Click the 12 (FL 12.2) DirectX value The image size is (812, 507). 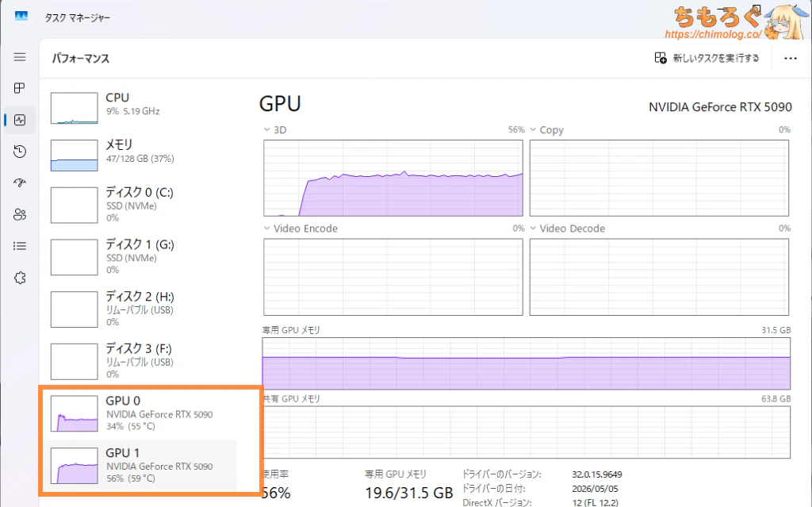point(595,502)
